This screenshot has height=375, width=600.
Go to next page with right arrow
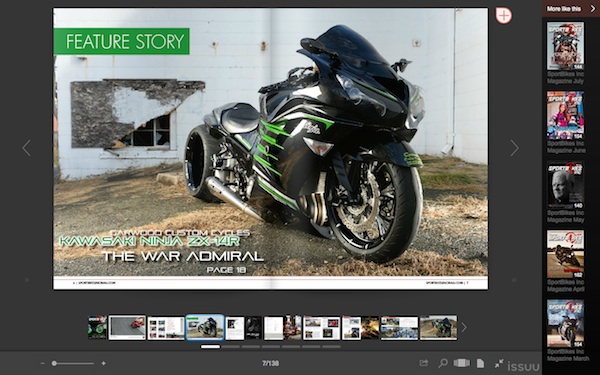(x=514, y=148)
